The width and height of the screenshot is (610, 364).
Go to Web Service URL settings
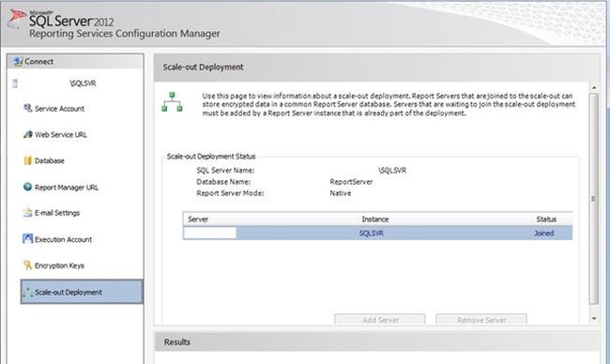pyautogui.click(x=61, y=134)
